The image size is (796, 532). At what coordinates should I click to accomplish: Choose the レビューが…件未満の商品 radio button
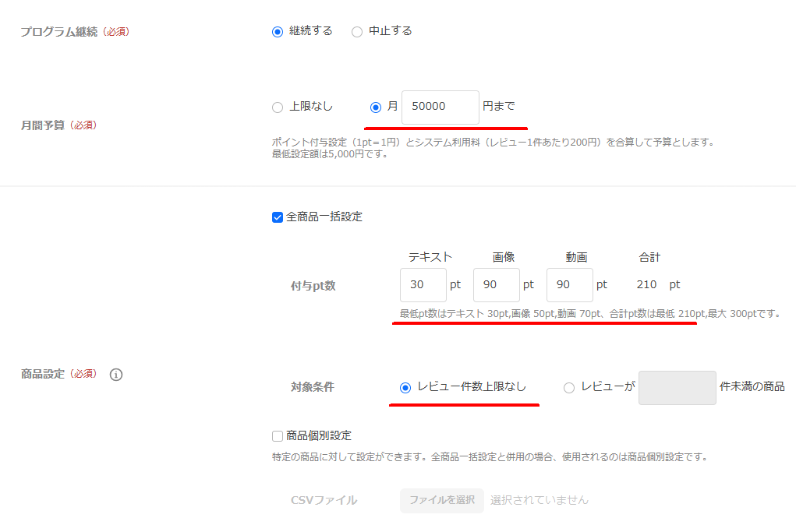tap(569, 388)
